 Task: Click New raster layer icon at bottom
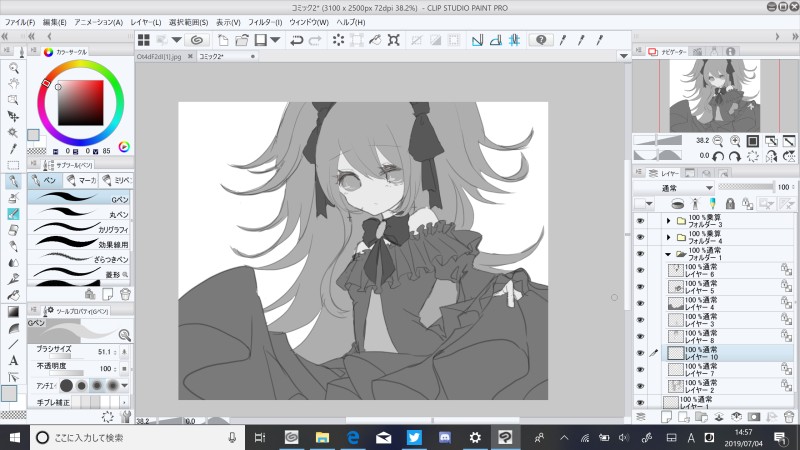point(666,417)
